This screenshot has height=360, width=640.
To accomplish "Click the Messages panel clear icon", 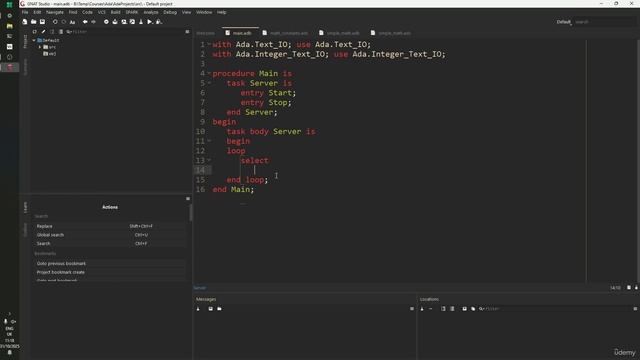I will point(198,309).
